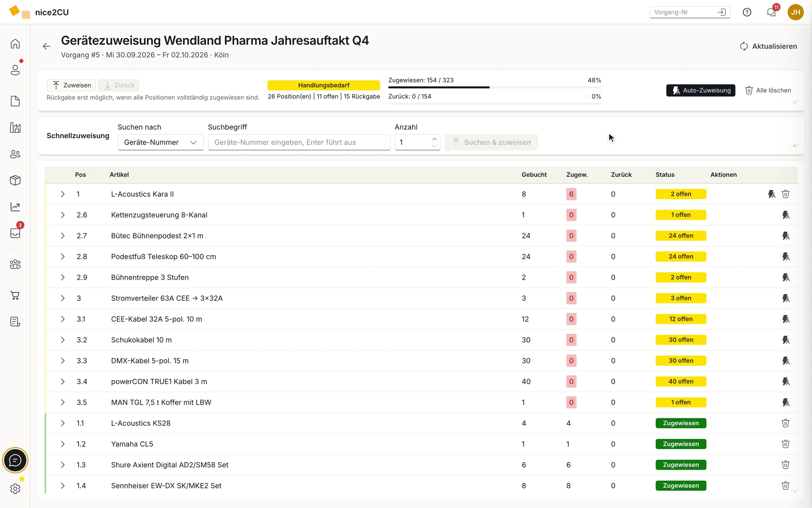Expand the L-Acoustics Kara II row
Image resolution: width=812 pixels, height=508 pixels.
click(63, 194)
